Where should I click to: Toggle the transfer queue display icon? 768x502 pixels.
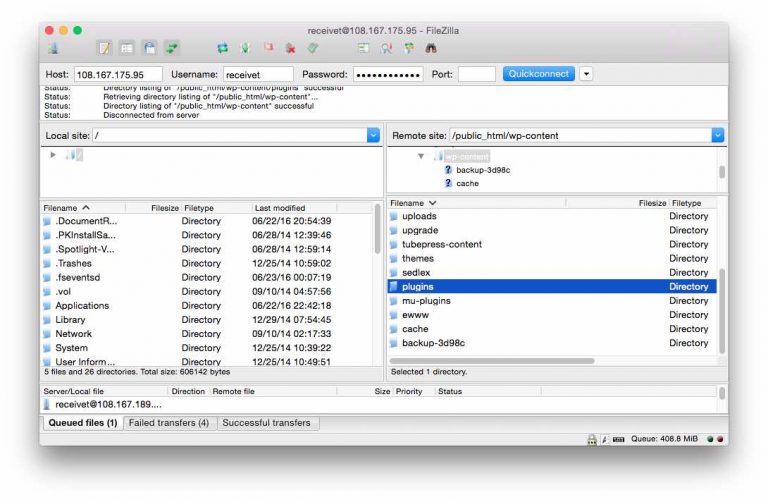click(x=172, y=48)
